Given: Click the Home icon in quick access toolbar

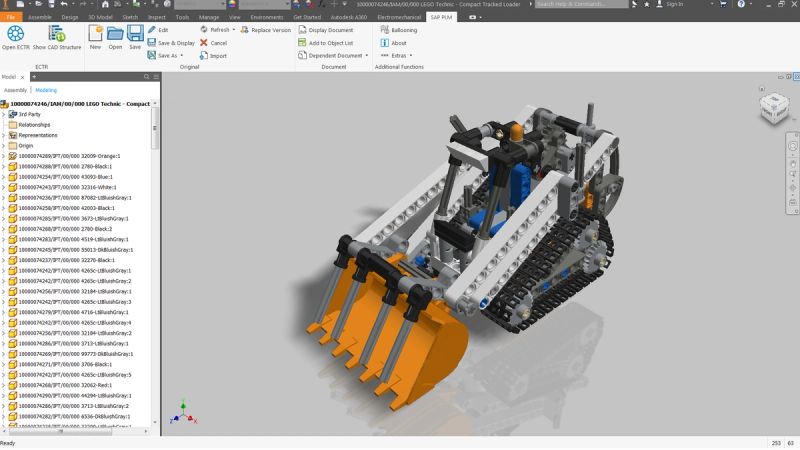Looking at the screenshot, I should [x=105, y=4].
